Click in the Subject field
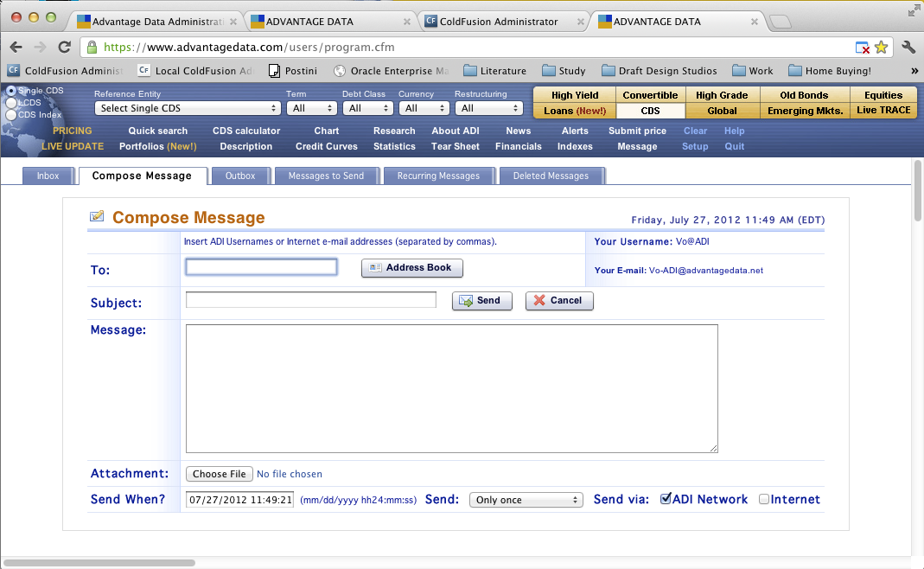Image resolution: width=924 pixels, height=569 pixels. [310, 299]
